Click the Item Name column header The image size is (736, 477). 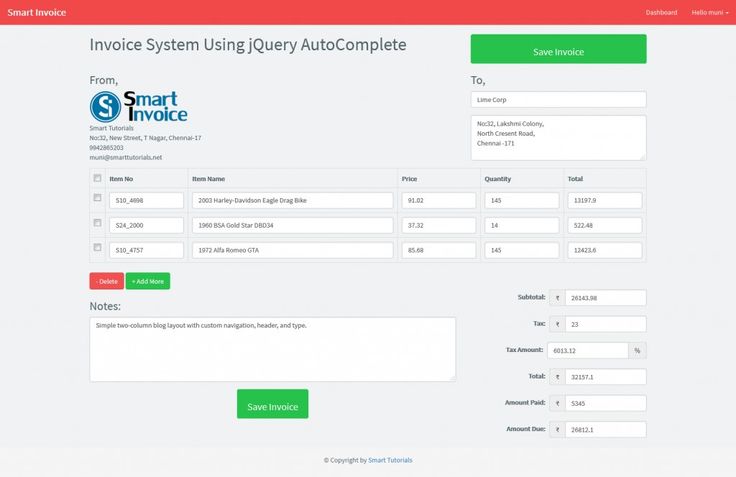pos(208,179)
